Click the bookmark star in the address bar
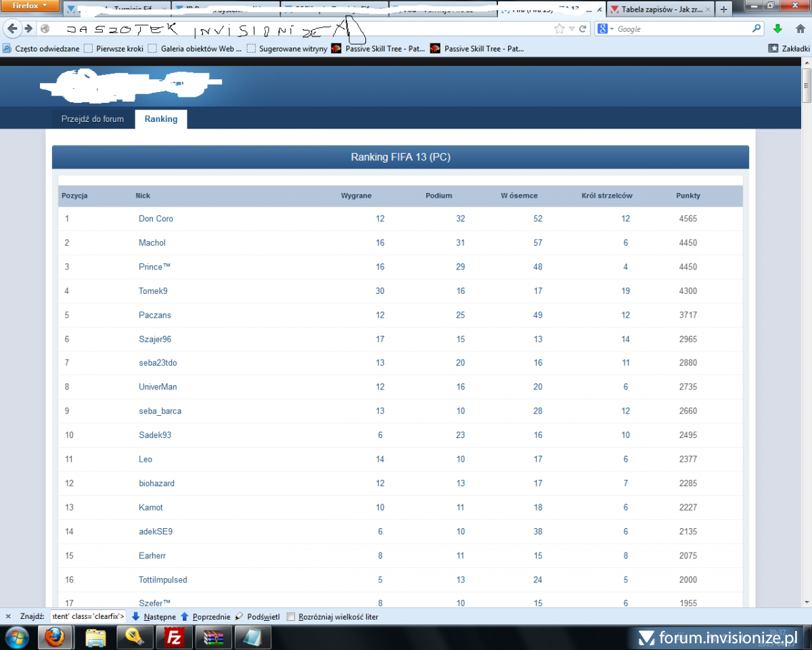The width and height of the screenshot is (812, 650). click(x=559, y=29)
